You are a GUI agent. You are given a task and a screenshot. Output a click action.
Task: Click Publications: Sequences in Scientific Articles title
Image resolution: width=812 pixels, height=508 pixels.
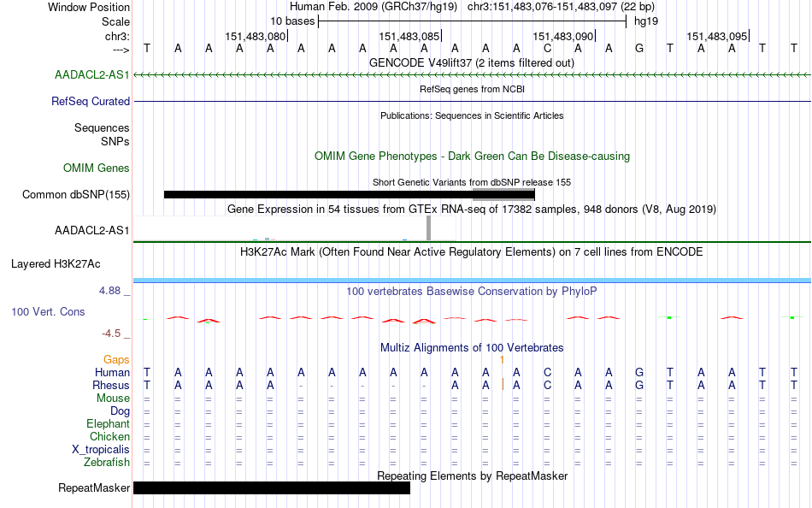coord(472,116)
